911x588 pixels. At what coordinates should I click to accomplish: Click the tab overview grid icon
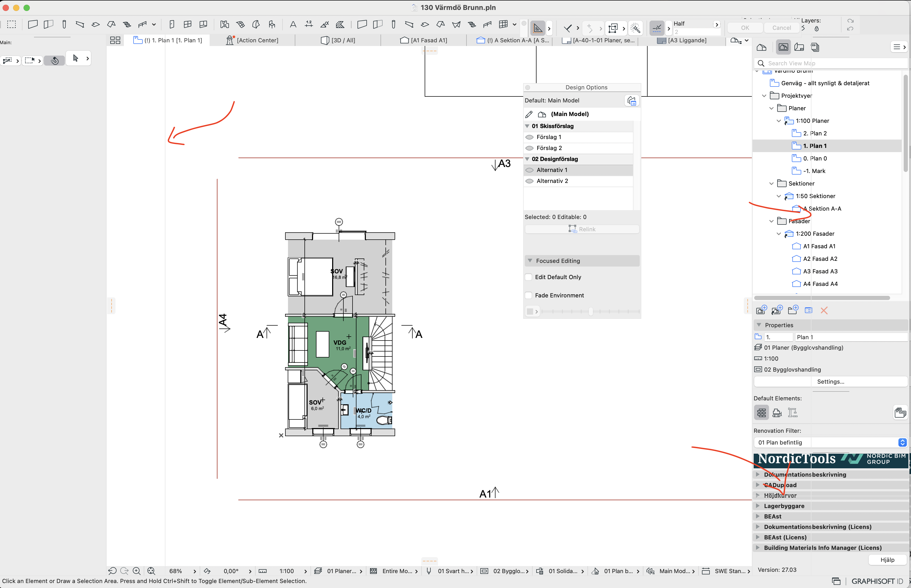pyautogui.click(x=115, y=40)
